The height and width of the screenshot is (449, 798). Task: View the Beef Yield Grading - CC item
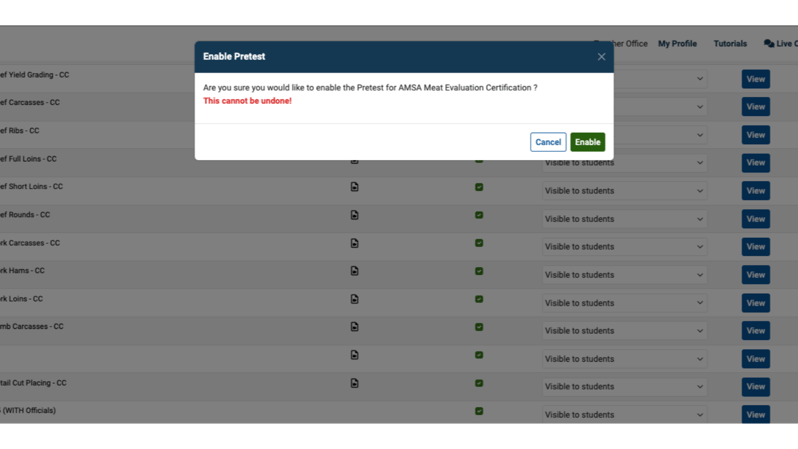point(755,79)
